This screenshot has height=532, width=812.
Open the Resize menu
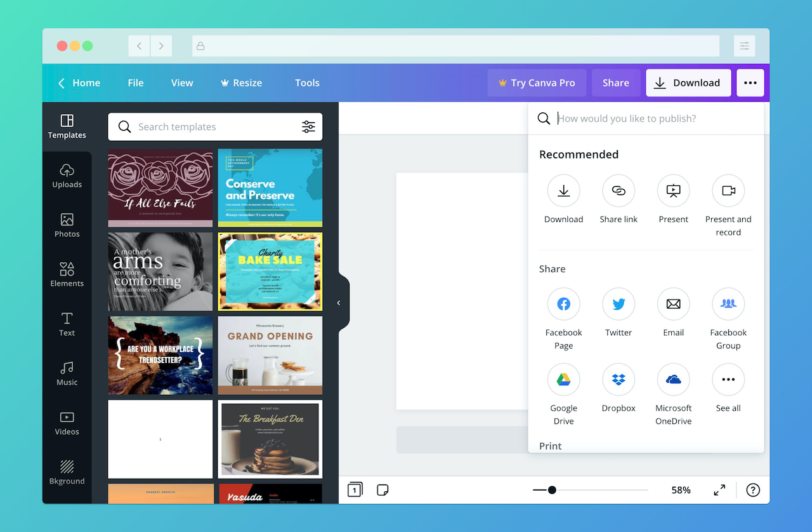241,83
